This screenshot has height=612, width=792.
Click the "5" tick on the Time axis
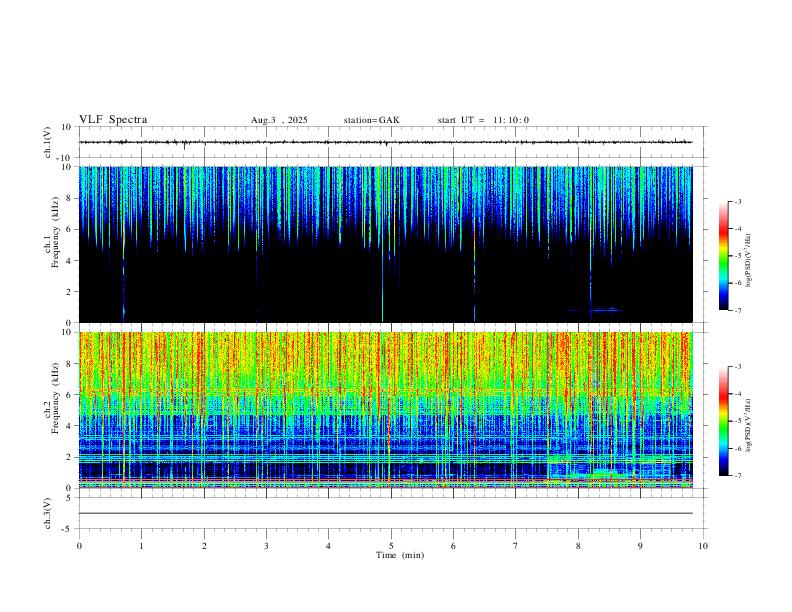(391, 546)
